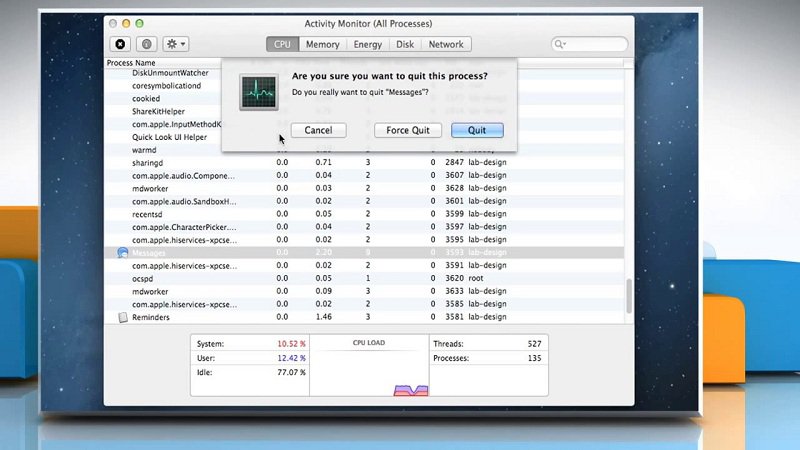Click the Activity Monitor icon in the dialog
The image size is (800, 450).
coord(257,91)
